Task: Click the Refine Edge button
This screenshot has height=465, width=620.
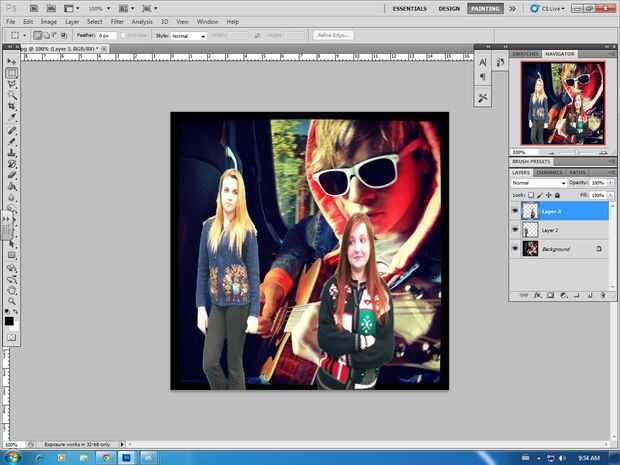Action: click(x=333, y=36)
